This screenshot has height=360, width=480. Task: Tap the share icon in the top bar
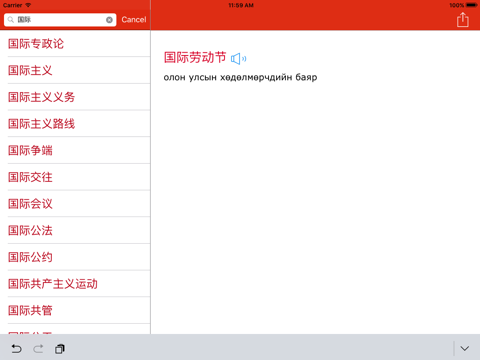(463, 20)
